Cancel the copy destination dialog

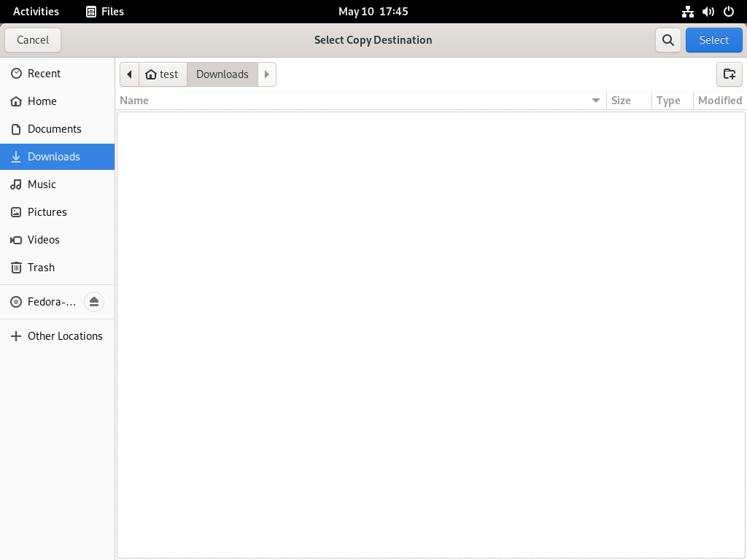tap(33, 40)
